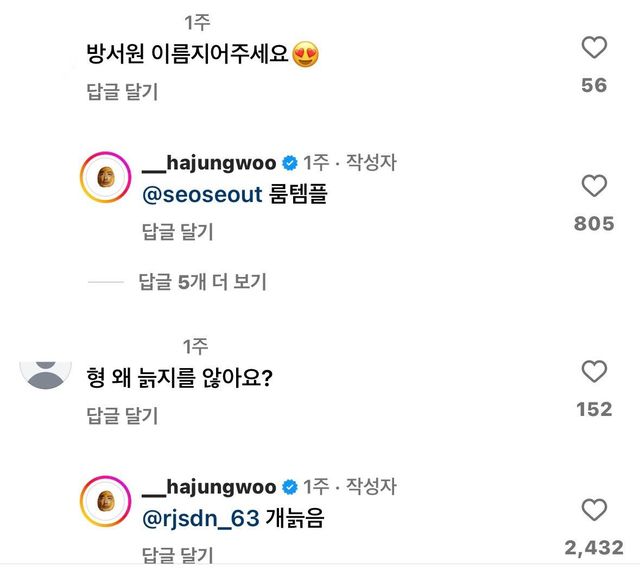
Task: Tap the heart beside the "개늙음" reply
Action: (x=594, y=509)
